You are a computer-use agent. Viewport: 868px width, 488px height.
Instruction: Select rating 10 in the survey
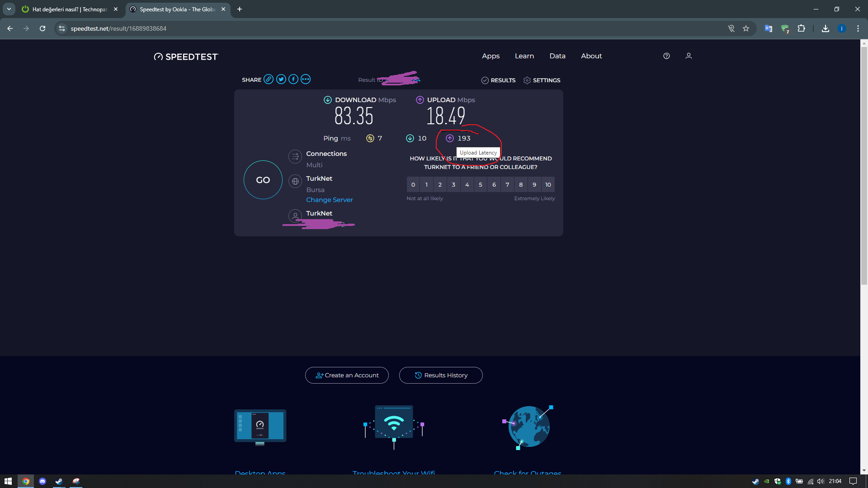[x=548, y=185]
